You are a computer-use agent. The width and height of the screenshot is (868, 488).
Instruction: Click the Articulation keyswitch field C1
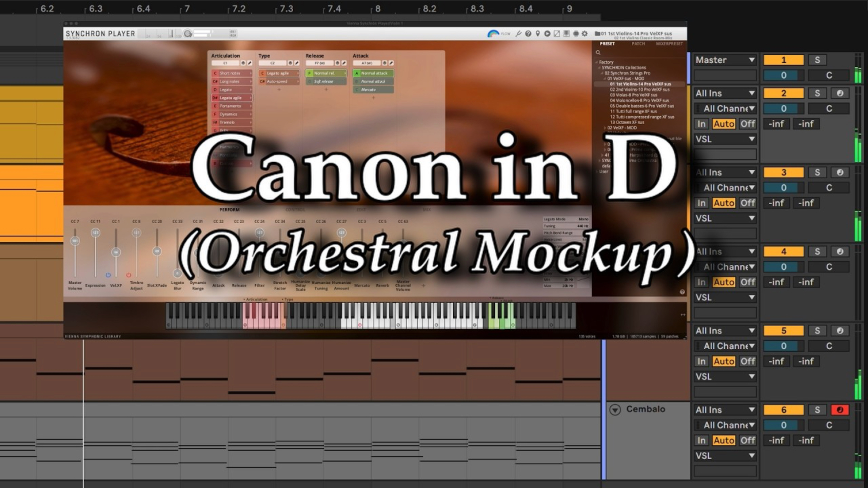point(225,63)
